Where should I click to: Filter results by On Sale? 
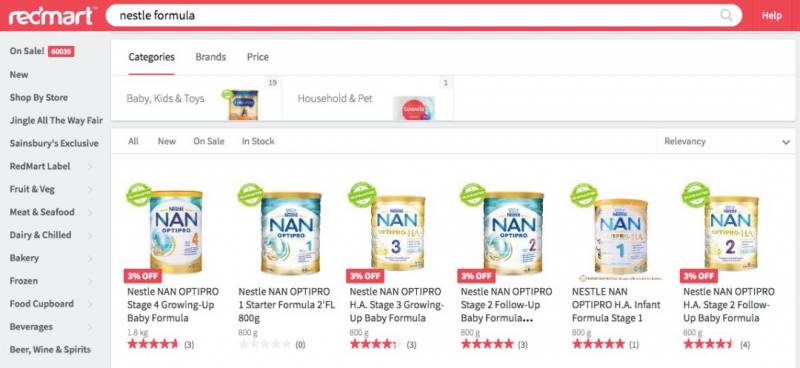tap(209, 141)
